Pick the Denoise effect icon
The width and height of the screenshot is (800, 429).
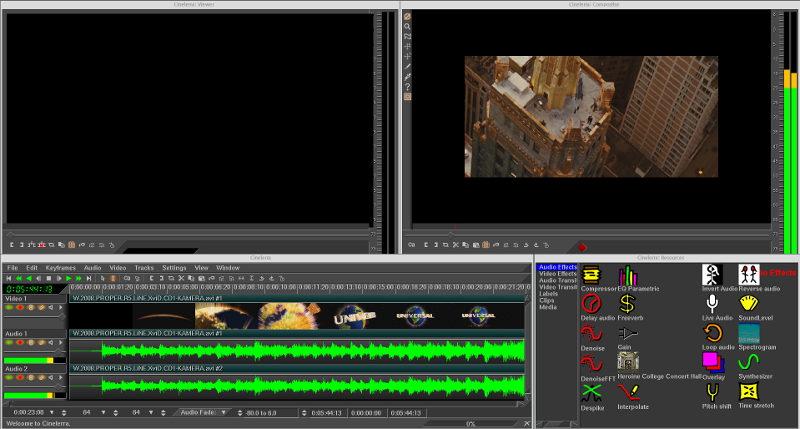click(591, 334)
